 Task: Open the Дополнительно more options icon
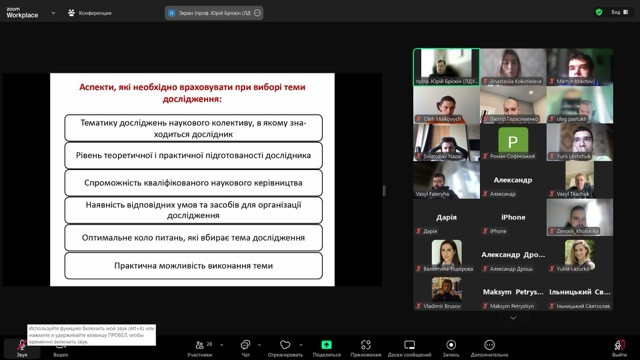pyautogui.click(x=489, y=345)
